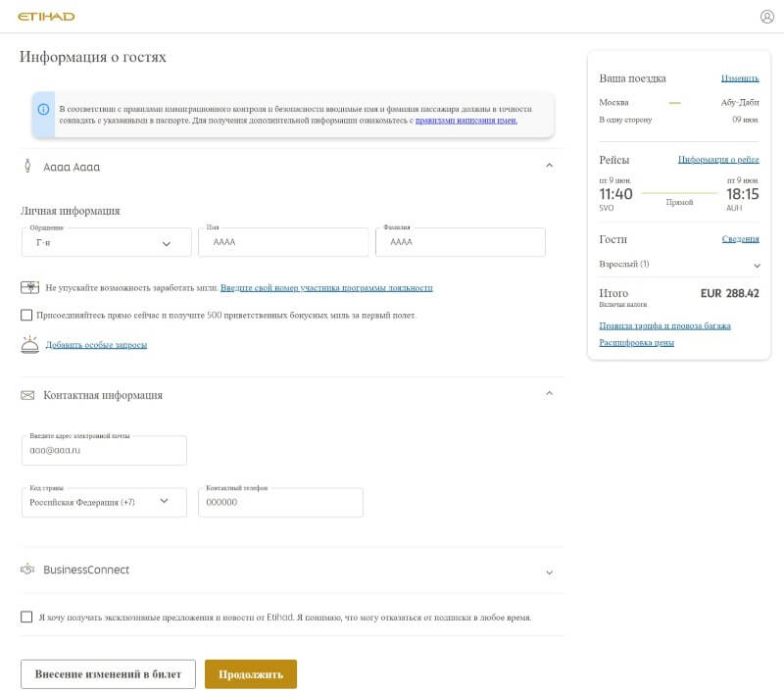The width and height of the screenshot is (784, 692).
Task: Collapse the Aaaa Aaaa guest section
Action: [549, 166]
